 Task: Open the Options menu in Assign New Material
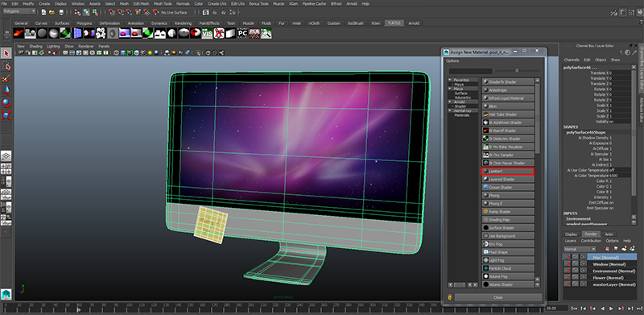coord(452,60)
